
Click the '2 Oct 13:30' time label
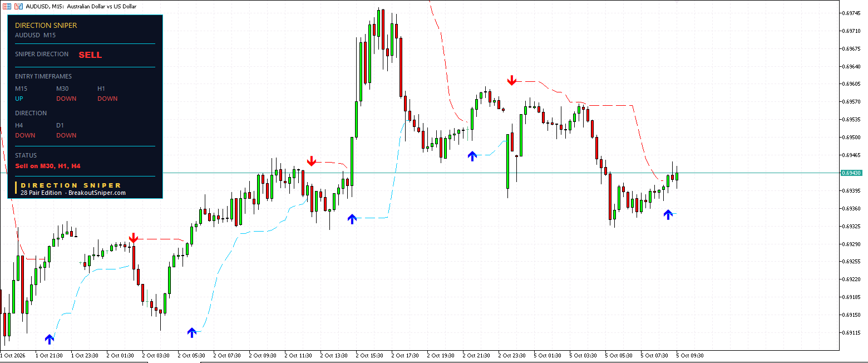tap(334, 355)
